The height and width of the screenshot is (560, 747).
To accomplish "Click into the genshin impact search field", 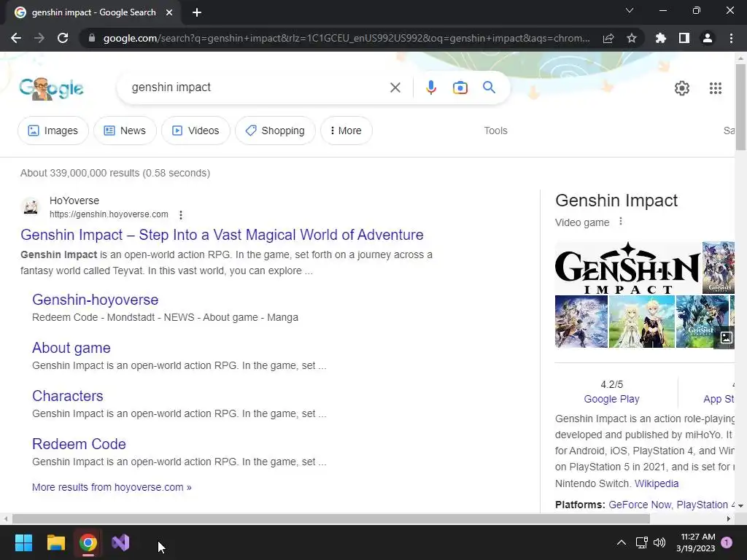I will click(x=258, y=87).
